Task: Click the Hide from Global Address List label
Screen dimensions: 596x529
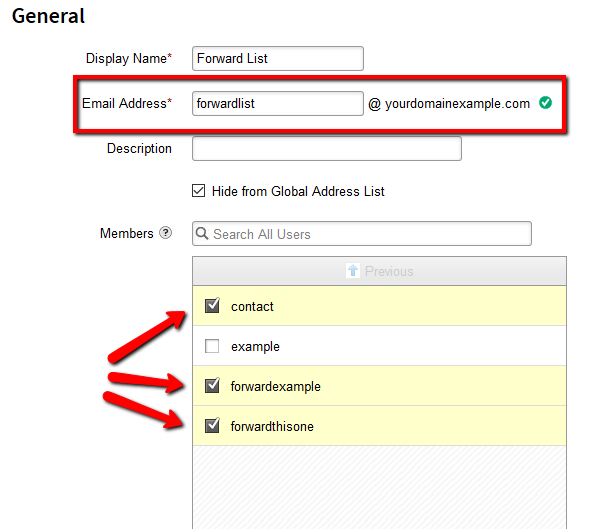Action: [298, 191]
